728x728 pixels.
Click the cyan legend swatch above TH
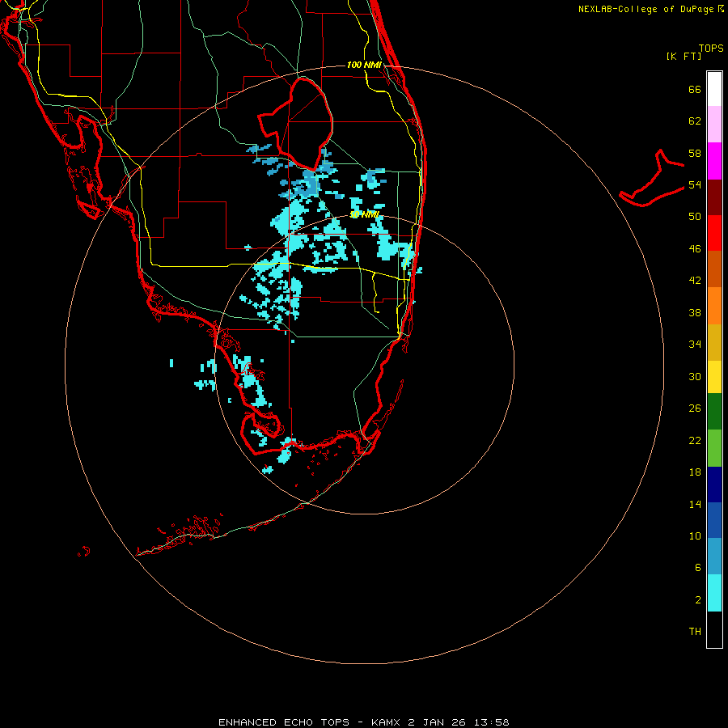tap(714, 593)
